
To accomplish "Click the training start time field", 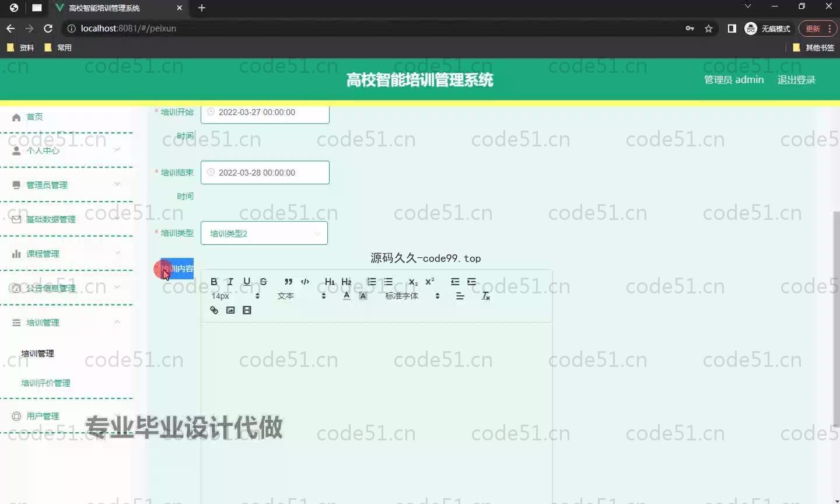I will point(265,112).
